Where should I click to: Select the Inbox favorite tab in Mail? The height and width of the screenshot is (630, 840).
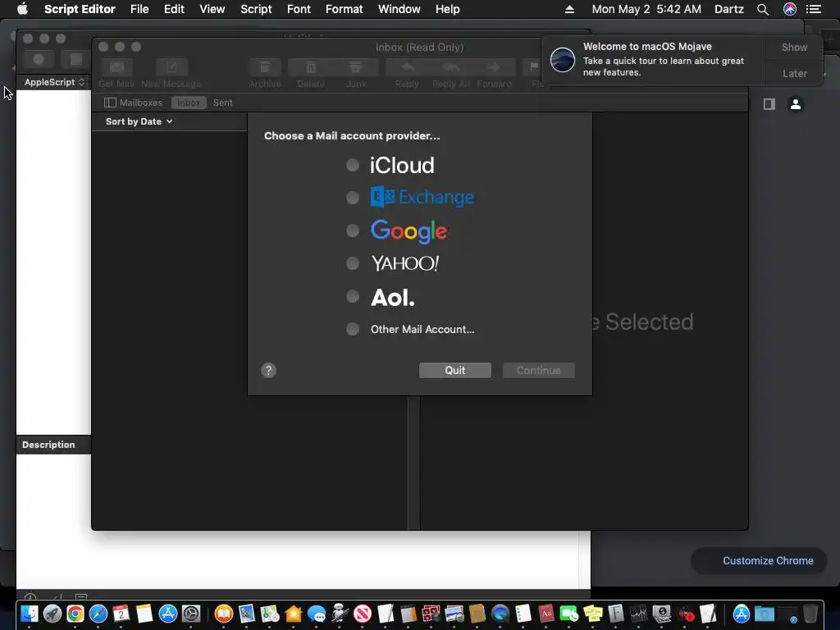[x=189, y=103]
